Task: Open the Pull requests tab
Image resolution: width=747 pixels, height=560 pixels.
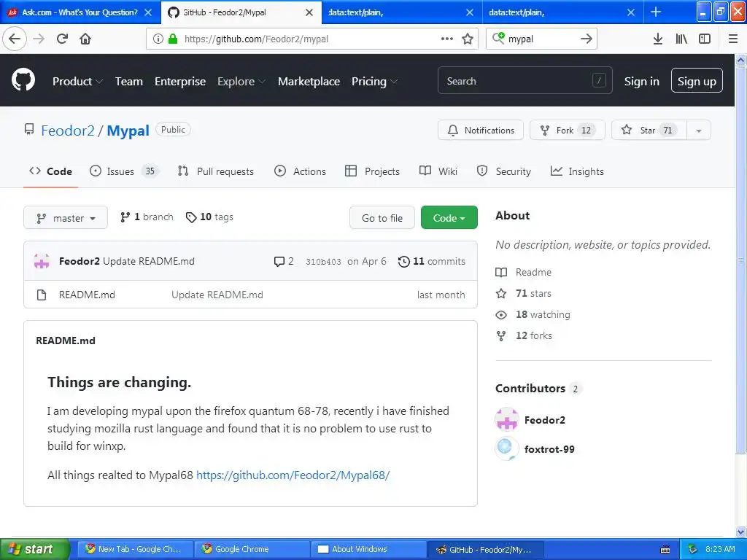Action: [215, 171]
